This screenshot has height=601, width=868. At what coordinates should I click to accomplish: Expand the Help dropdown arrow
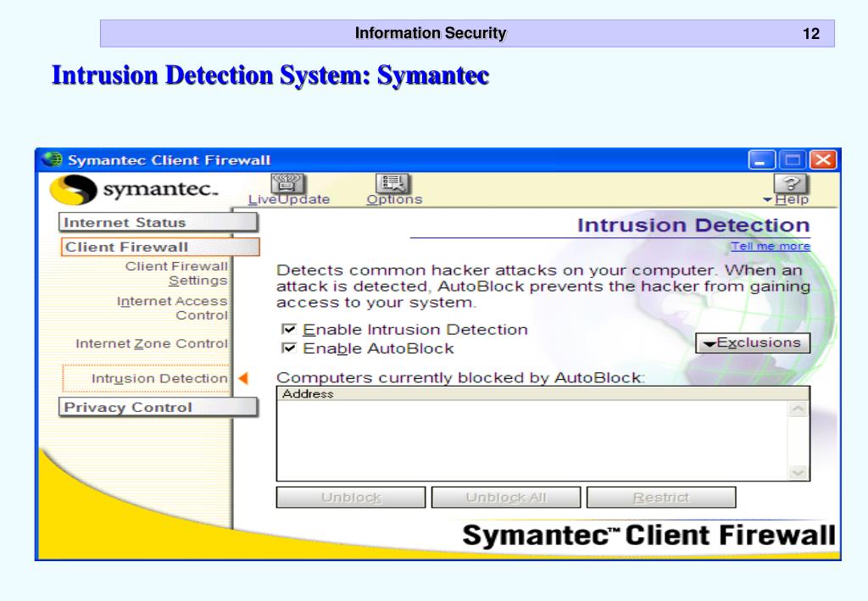tap(767, 200)
